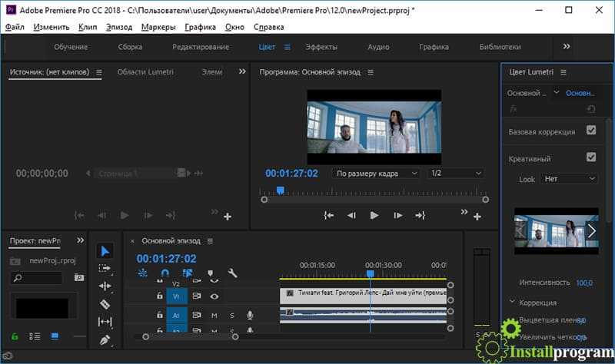
Task: Collapse the Коррекция section
Action: click(512, 302)
